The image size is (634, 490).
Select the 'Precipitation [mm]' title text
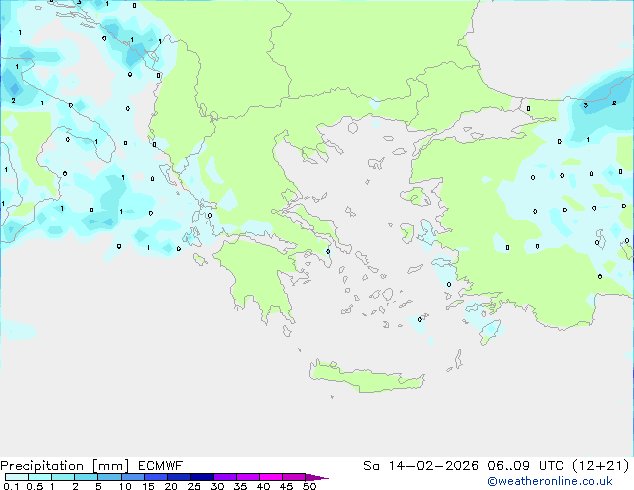pyautogui.click(x=65, y=466)
